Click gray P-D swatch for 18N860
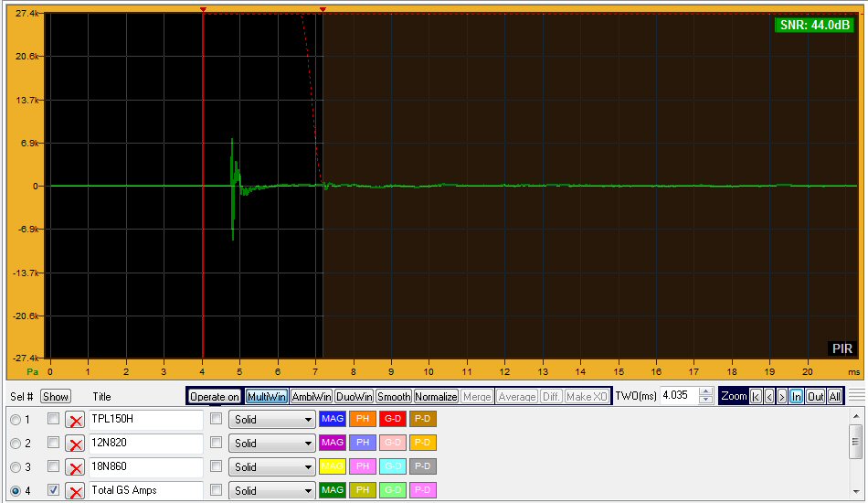This screenshot has width=868, height=503. point(422,466)
